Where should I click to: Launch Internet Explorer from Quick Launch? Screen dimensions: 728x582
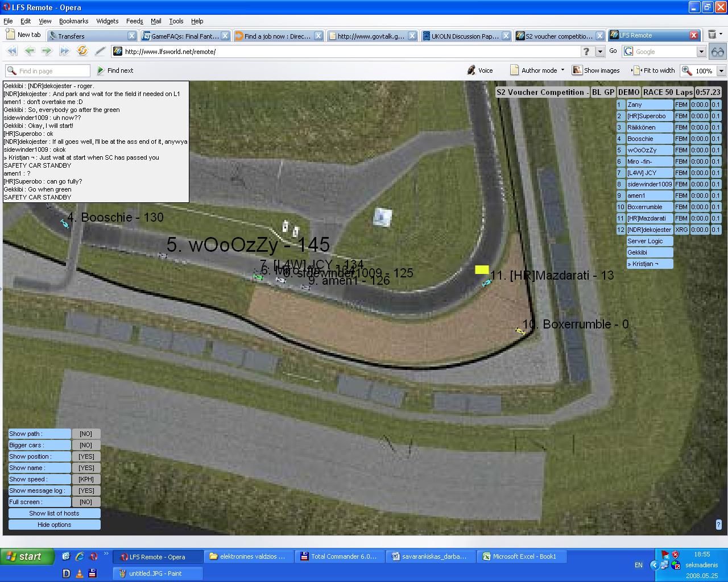(x=80, y=556)
